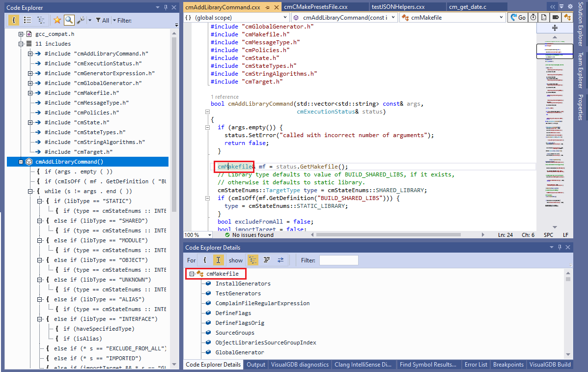Switch Code Explorer to tree outline view

(41, 20)
